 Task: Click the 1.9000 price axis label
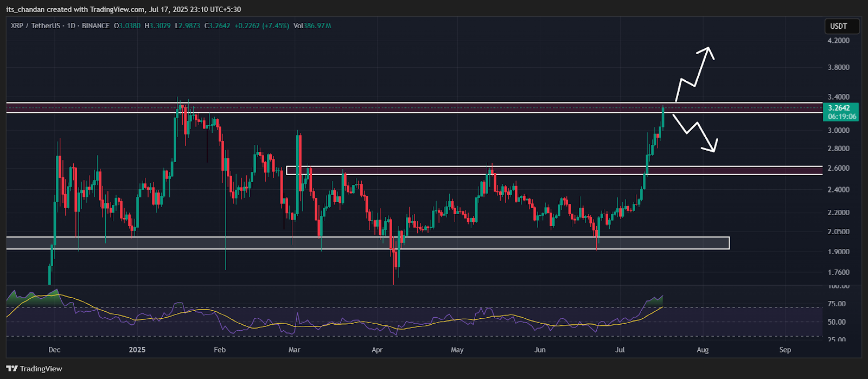pyautogui.click(x=839, y=252)
